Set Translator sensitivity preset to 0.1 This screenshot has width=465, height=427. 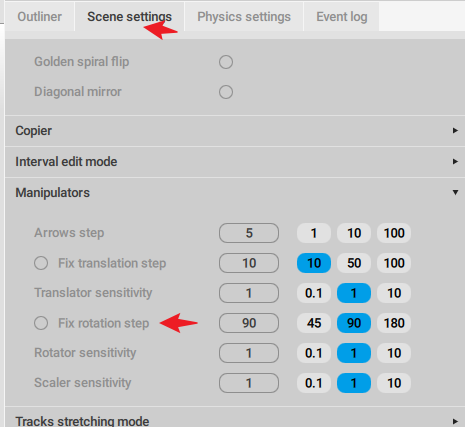coord(314,293)
